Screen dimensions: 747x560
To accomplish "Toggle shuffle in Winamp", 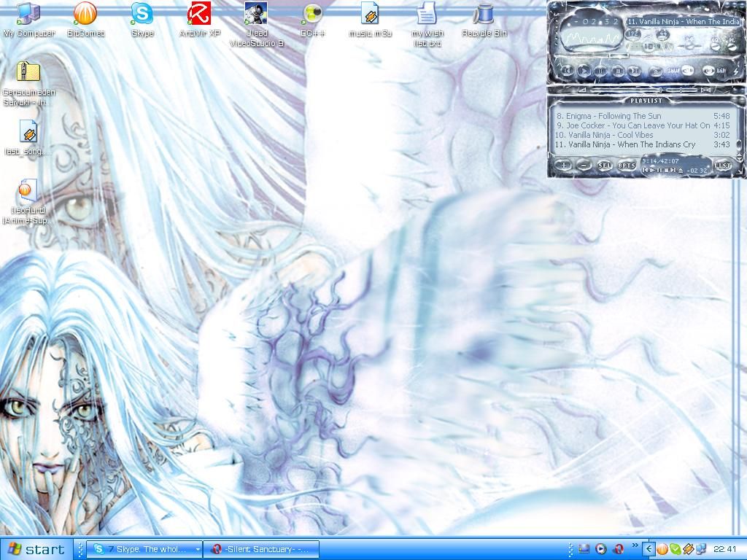I will click(681, 71).
